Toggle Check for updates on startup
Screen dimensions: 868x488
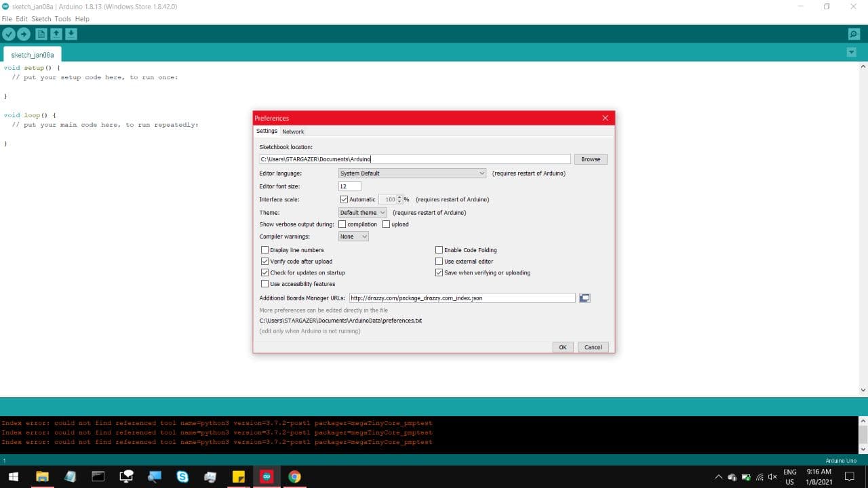tap(265, 272)
